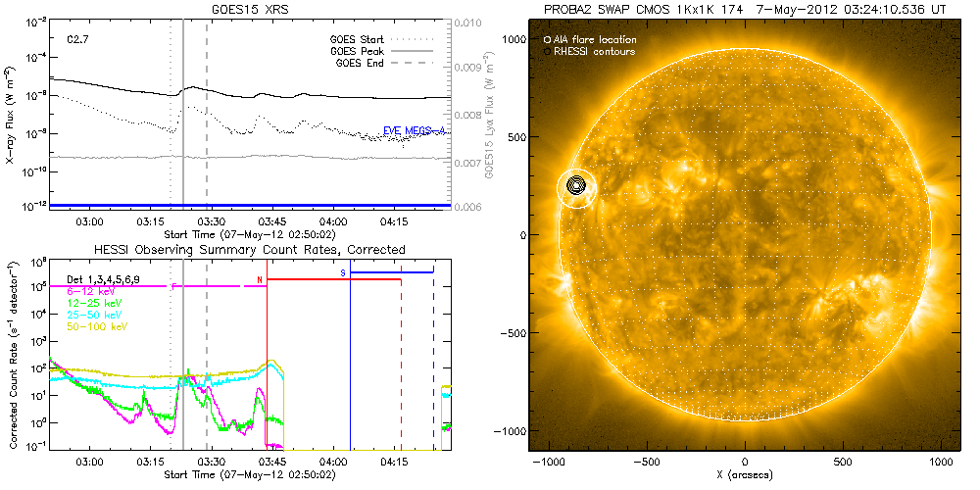
Task: Click the 03:30 tick label in GOES plot
Action: pos(211,221)
